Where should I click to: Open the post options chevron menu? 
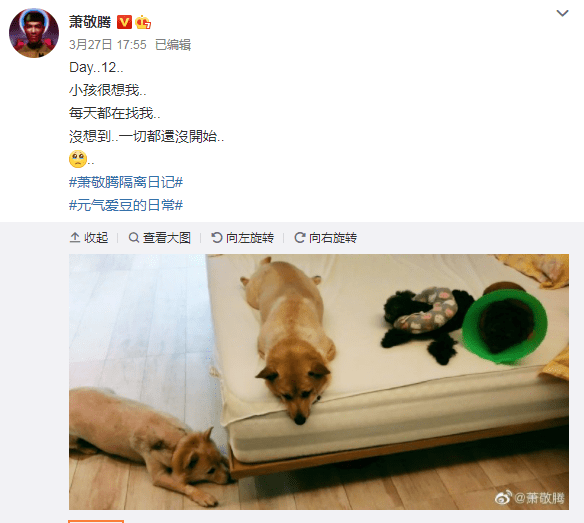pyautogui.click(x=562, y=13)
